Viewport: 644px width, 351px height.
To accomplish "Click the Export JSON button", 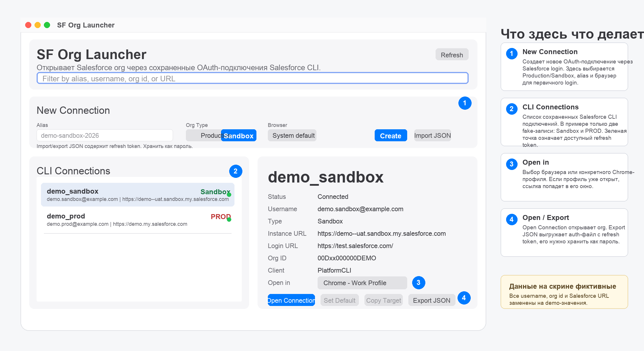I will [432, 300].
